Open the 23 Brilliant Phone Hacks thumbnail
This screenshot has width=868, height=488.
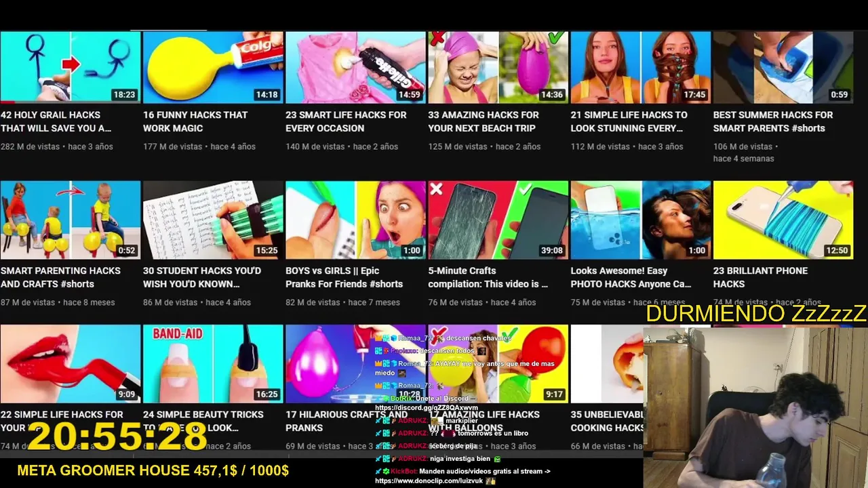[x=783, y=220]
